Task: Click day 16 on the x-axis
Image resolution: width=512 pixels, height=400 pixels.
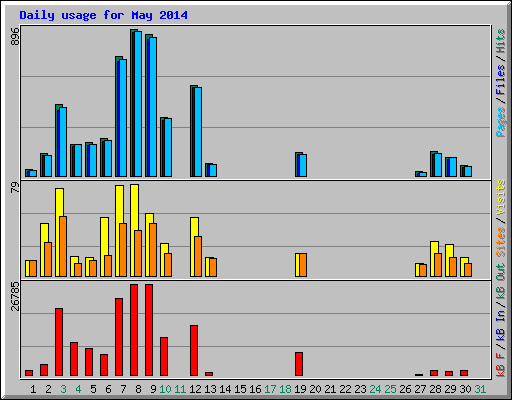Action: click(x=255, y=389)
